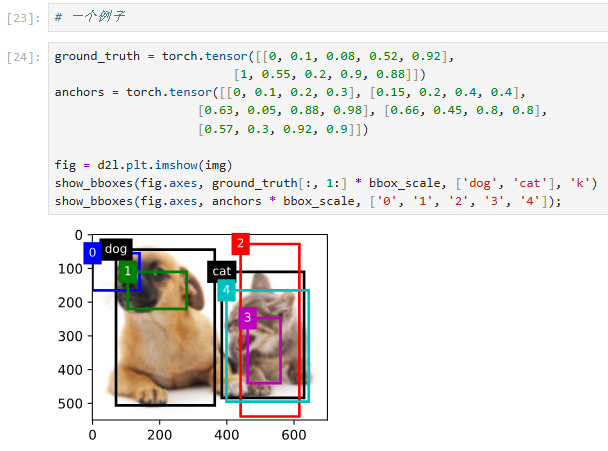
Task: Click the x-axis tick label 600
Action: pos(294,435)
